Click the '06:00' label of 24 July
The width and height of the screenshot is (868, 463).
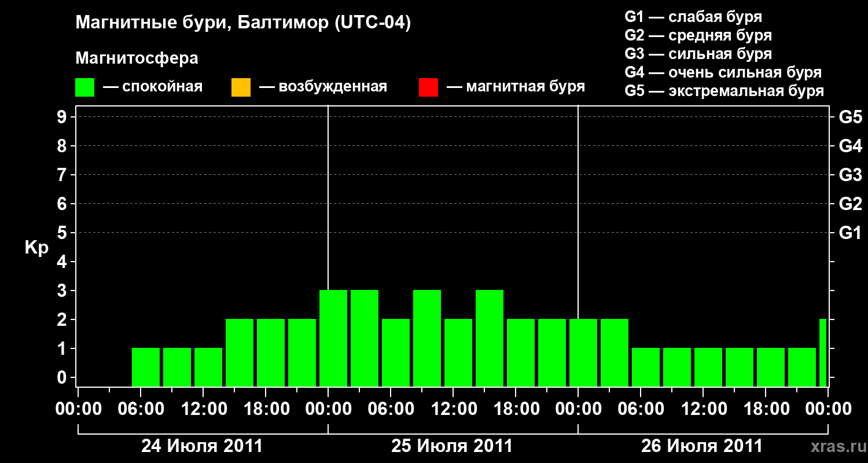141,409
